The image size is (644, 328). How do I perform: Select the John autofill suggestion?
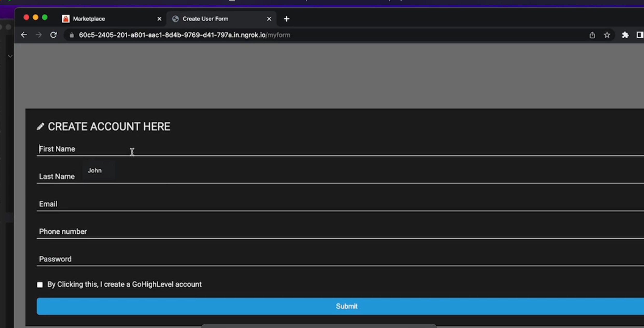pyautogui.click(x=95, y=170)
